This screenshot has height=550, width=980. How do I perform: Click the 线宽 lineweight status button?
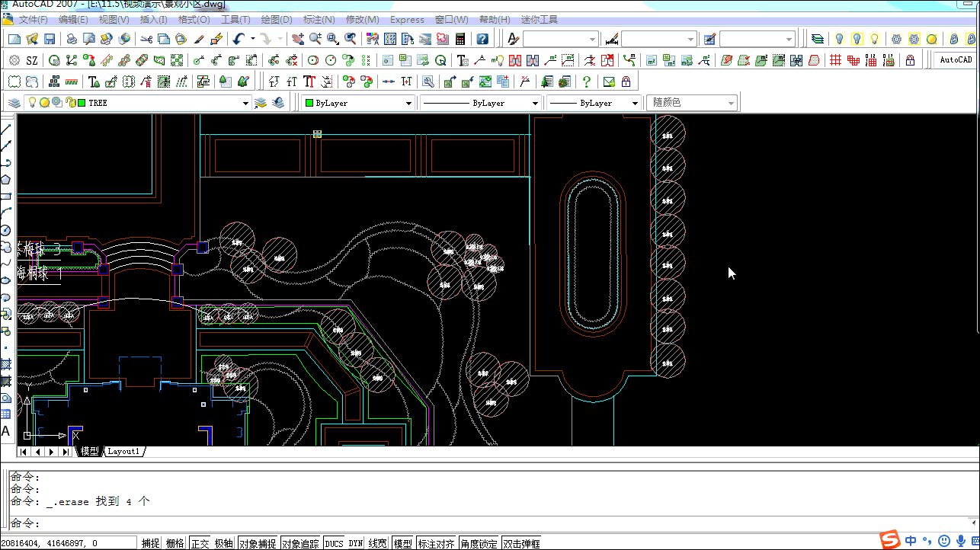tap(377, 543)
